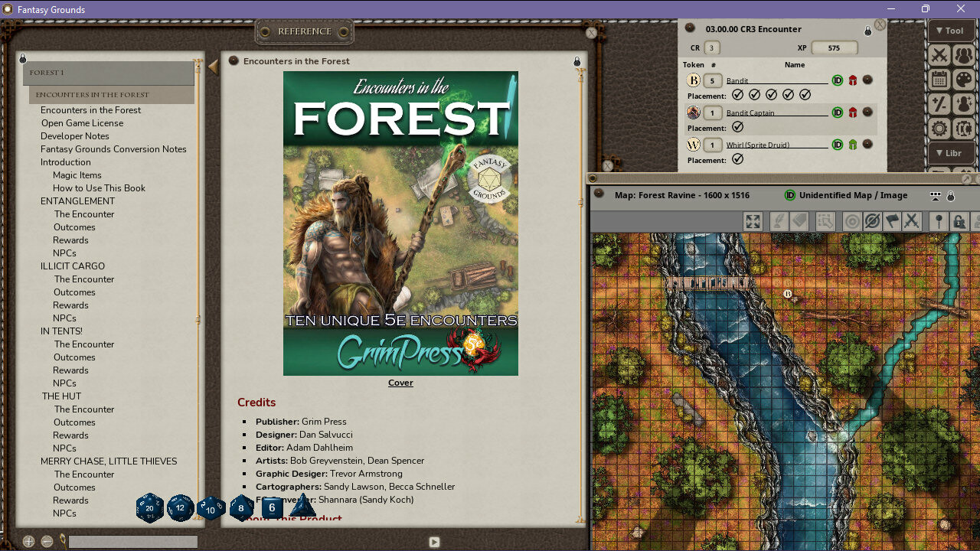980x551 pixels.
Task: Open the Combat Tracker crossed-swords icon in sidebar
Action: pyautogui.click(x=939, y=55)
